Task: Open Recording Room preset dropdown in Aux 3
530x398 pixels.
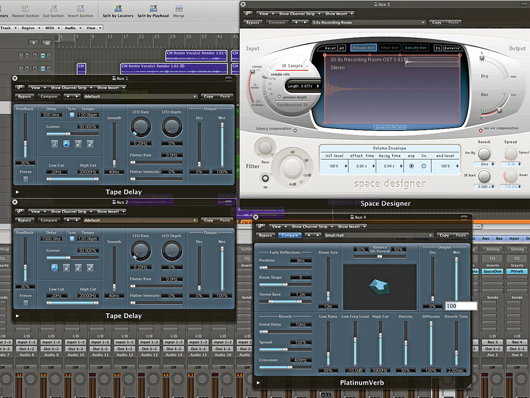Action: (368, 22)
